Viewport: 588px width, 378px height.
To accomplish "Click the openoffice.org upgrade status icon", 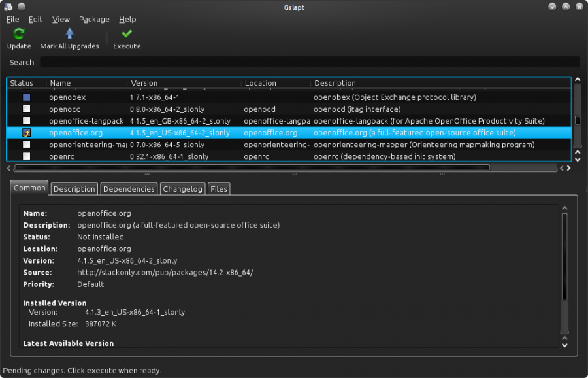I will [26, 133].
